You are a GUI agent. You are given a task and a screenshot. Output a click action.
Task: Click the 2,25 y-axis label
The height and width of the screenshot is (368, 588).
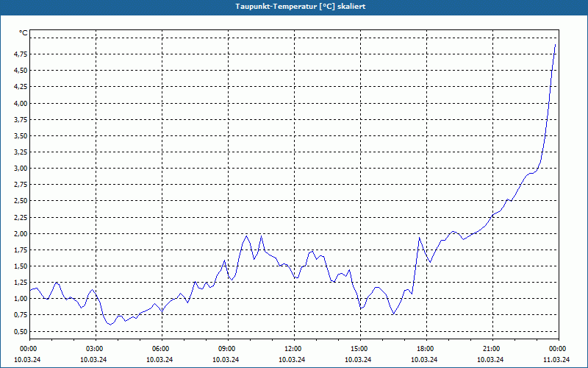coord(21,217)
